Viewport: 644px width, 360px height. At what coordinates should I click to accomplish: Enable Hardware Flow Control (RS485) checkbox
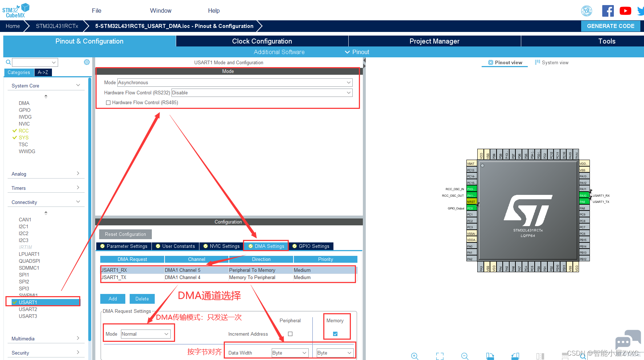(x=108, y=103)
